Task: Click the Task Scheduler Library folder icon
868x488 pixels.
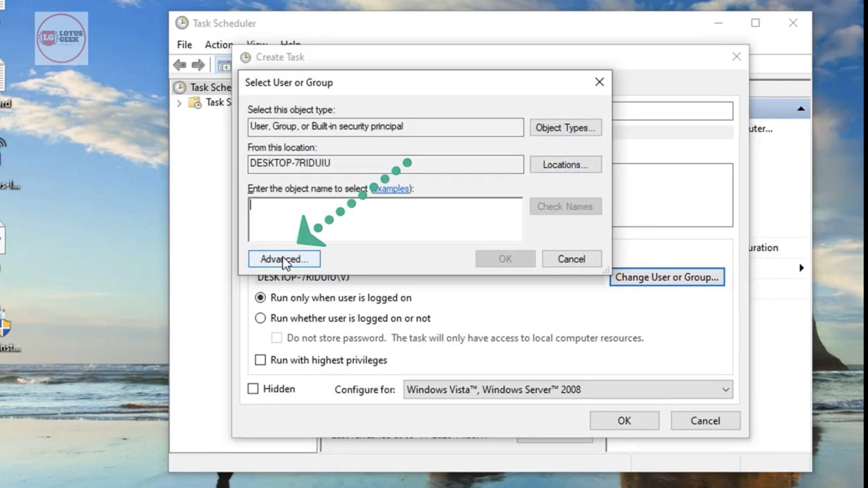Action: (195, 103)
